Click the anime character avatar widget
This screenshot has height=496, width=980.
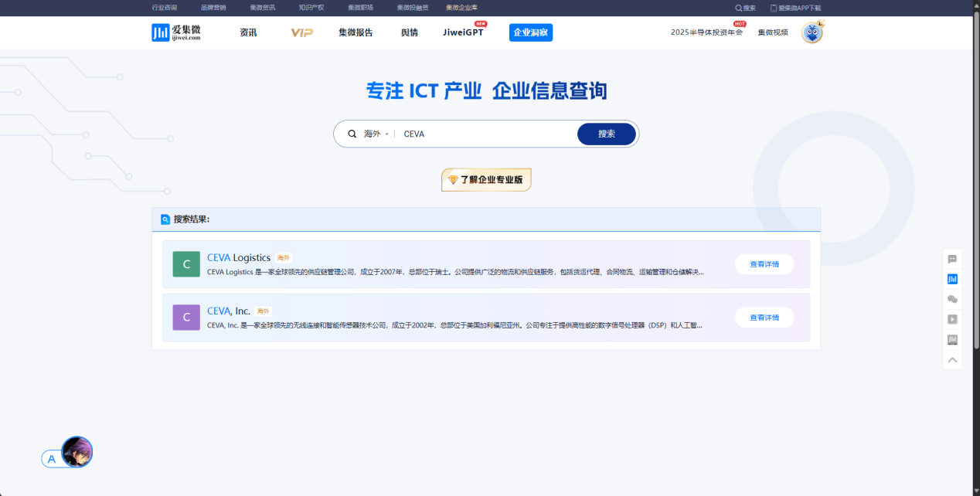click(77, 452)
